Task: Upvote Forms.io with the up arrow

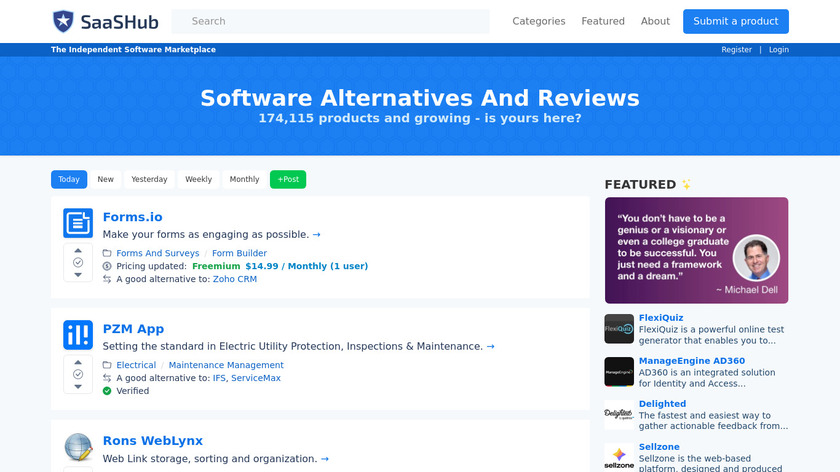Action: tap(78, 250)
